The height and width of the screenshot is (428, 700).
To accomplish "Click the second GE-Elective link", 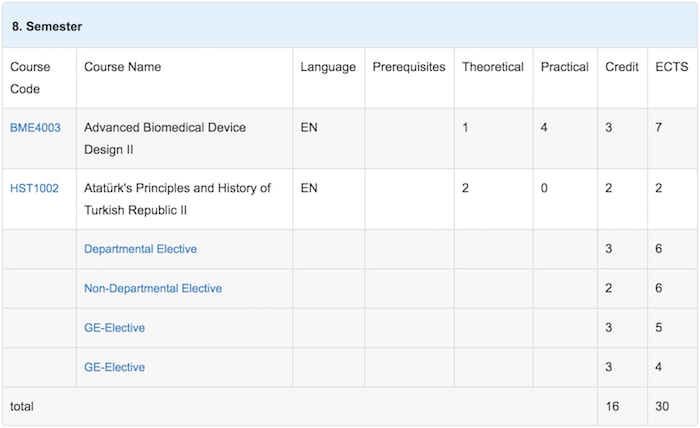I will tap(114, 367).
